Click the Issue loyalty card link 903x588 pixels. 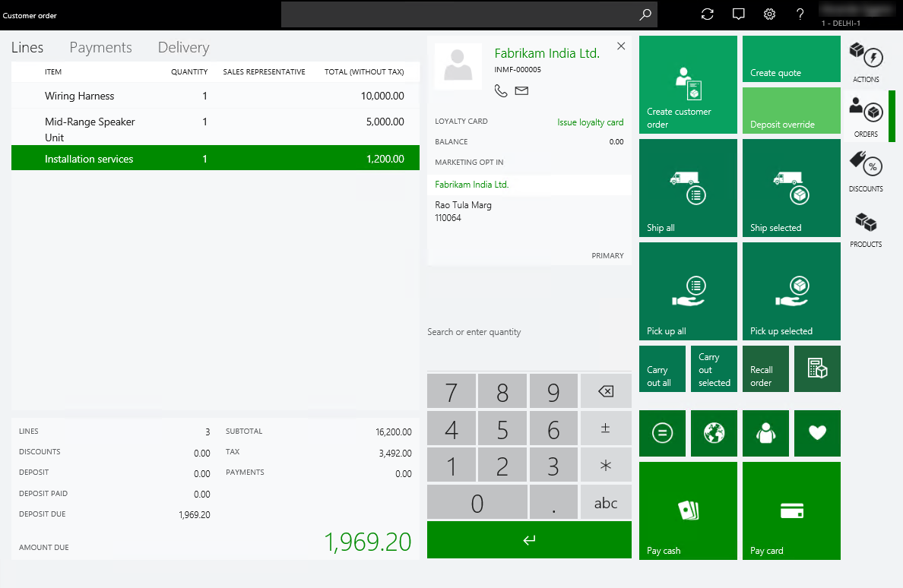click(591, 122)
